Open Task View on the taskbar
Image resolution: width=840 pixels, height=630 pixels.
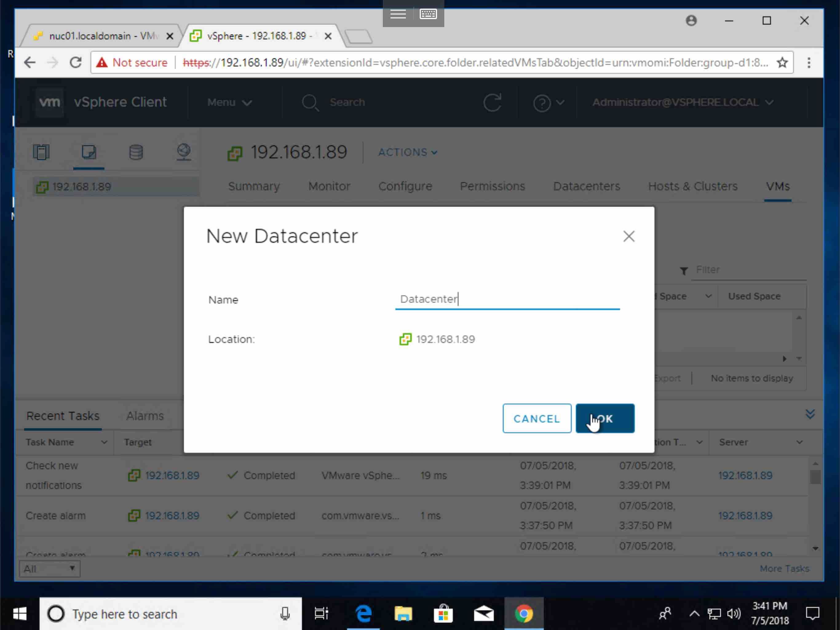tap(321, 614)
